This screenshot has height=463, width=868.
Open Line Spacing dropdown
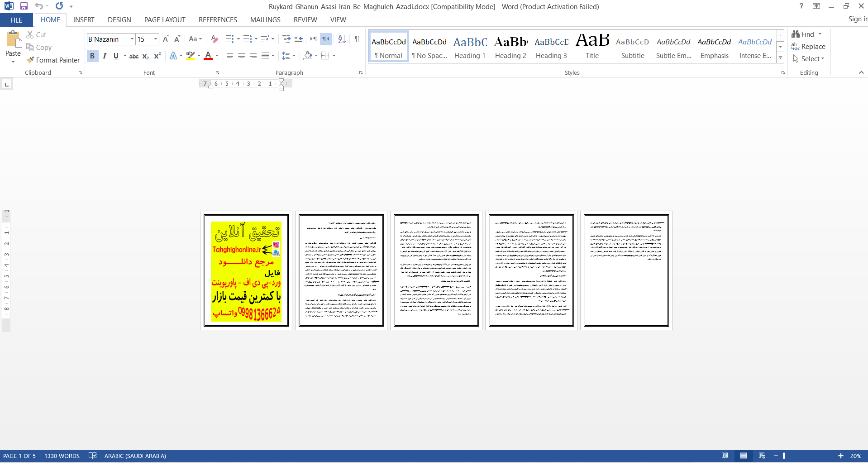coord(288,56)
